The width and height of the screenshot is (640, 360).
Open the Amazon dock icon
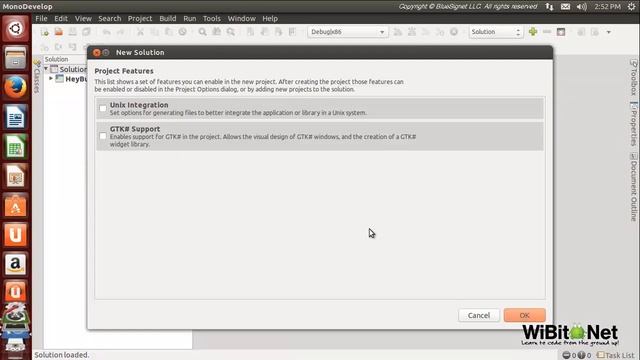[15, 264]
